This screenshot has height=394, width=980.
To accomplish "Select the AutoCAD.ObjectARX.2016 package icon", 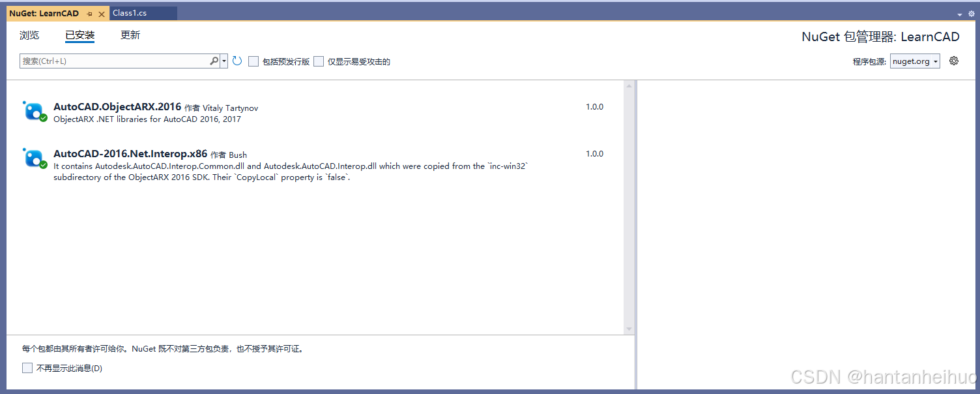I will pyautogui.click(x=35, y=112).
